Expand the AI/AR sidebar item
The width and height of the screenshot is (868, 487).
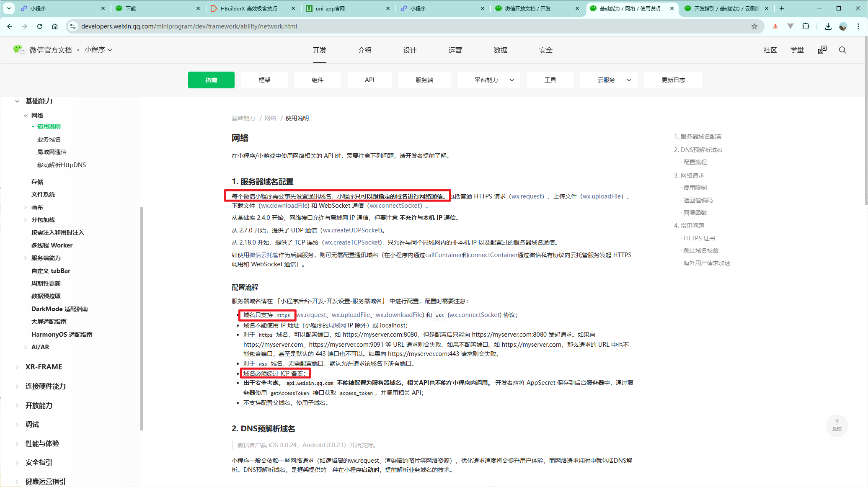26,347
